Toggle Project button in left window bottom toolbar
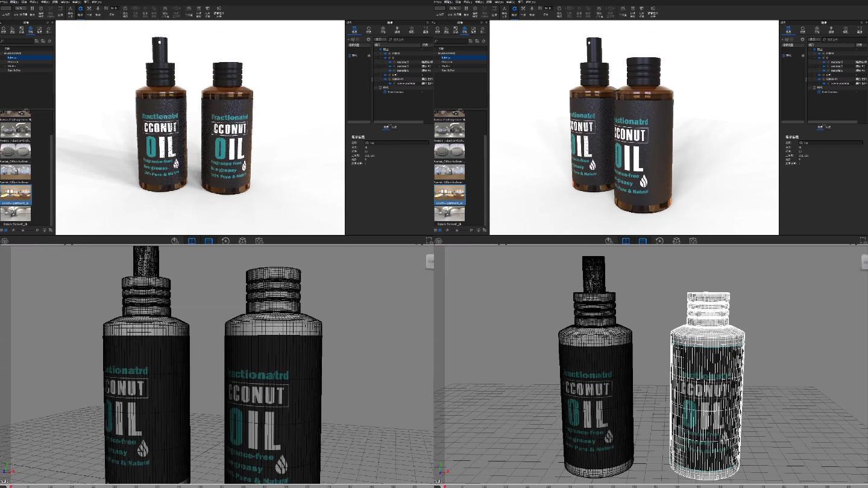 (209, 240)
